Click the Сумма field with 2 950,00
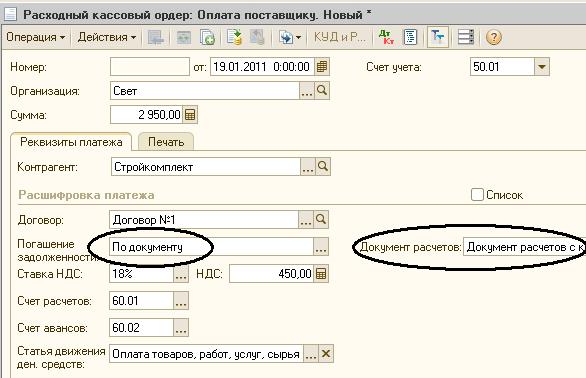This screenshot has height=378, width=586. click(146, 114)
